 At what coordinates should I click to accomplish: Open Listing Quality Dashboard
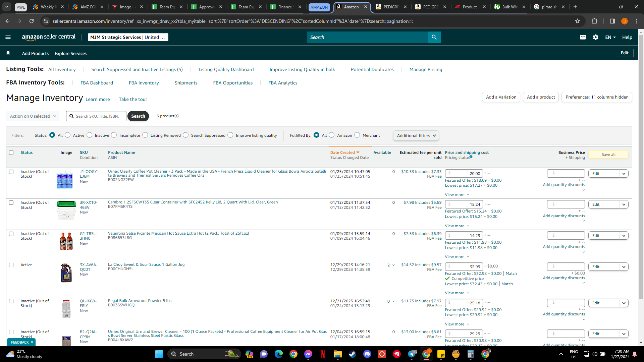[x=226, y=69]
